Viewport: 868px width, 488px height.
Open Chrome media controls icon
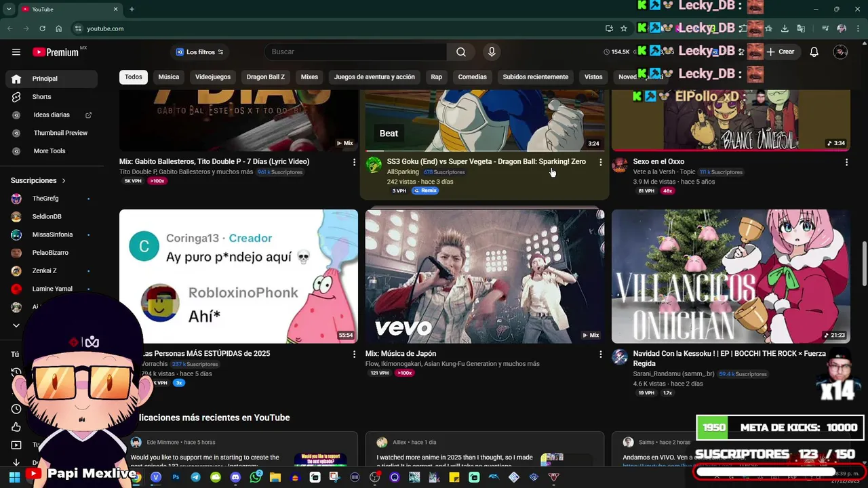point(825,28)
